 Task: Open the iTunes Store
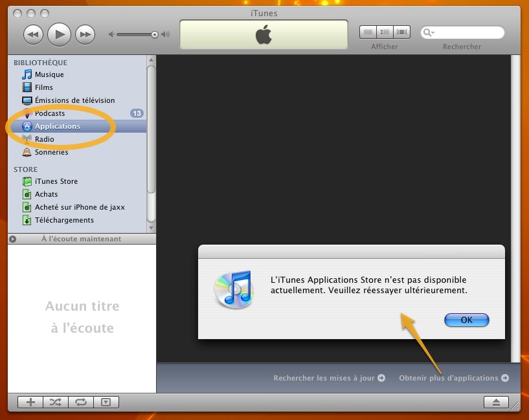tap(56, 181)
